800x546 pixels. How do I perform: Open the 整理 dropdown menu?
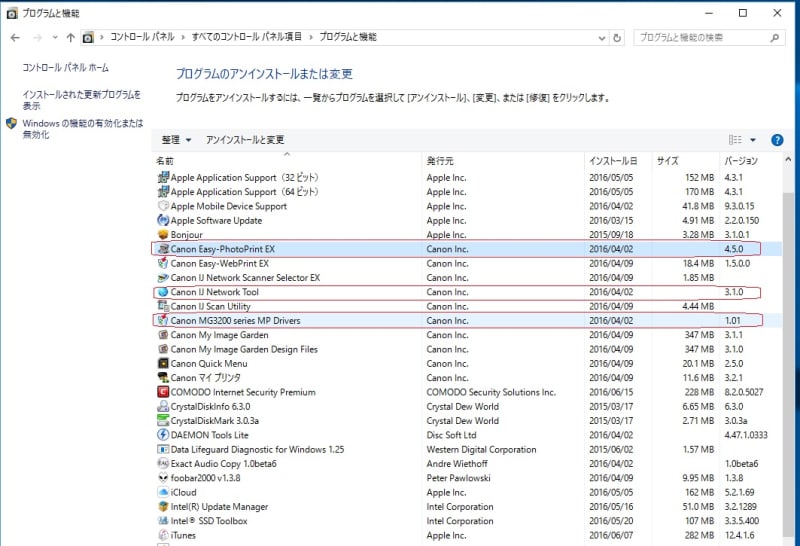(x=176, y=140)
